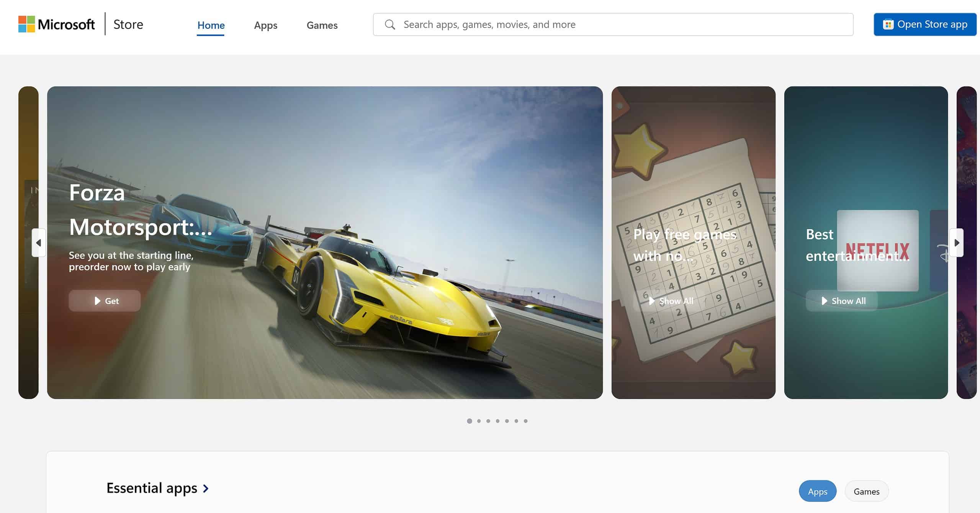This screenshot has width=980, height=513.
Task: Select the second carousel dot indicator
Action: pos(478,421)
